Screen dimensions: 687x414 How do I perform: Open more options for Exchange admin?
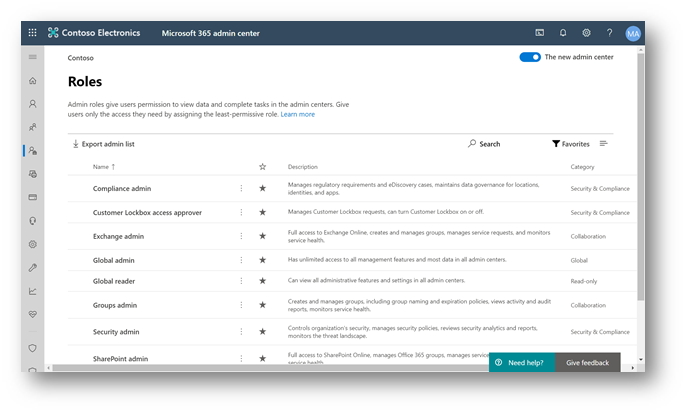pyautogui.click(x=241, y=236)
